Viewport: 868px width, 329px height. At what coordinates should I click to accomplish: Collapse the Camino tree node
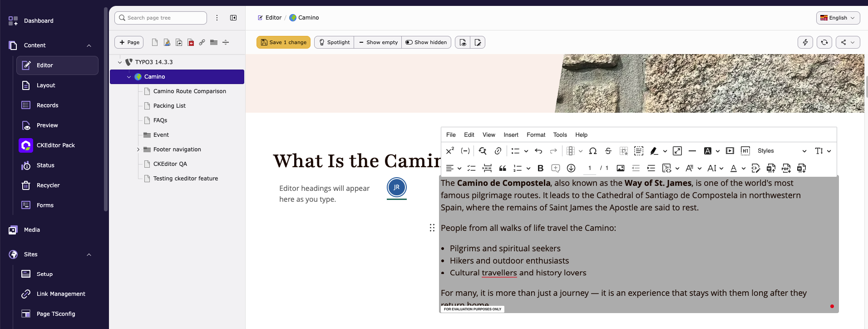tap(129, 77)
